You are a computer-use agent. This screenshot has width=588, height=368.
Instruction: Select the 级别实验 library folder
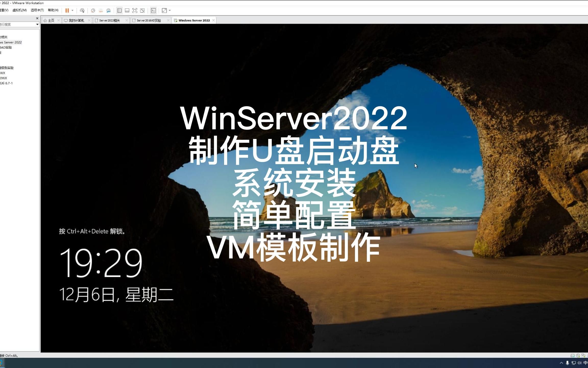pos(7,68)
